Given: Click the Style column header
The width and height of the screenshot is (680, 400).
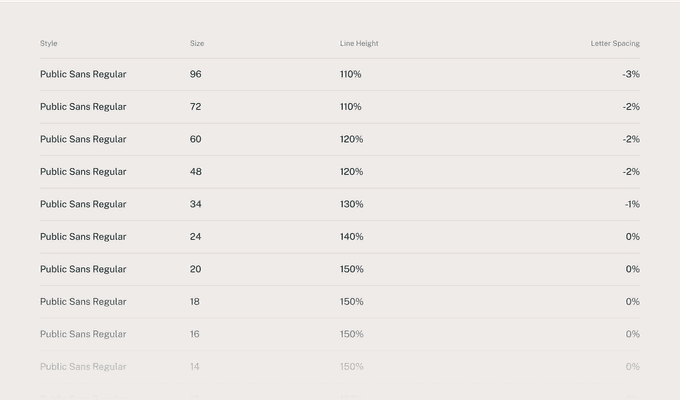Looking at the screenshot, I should tap(49, 43).
